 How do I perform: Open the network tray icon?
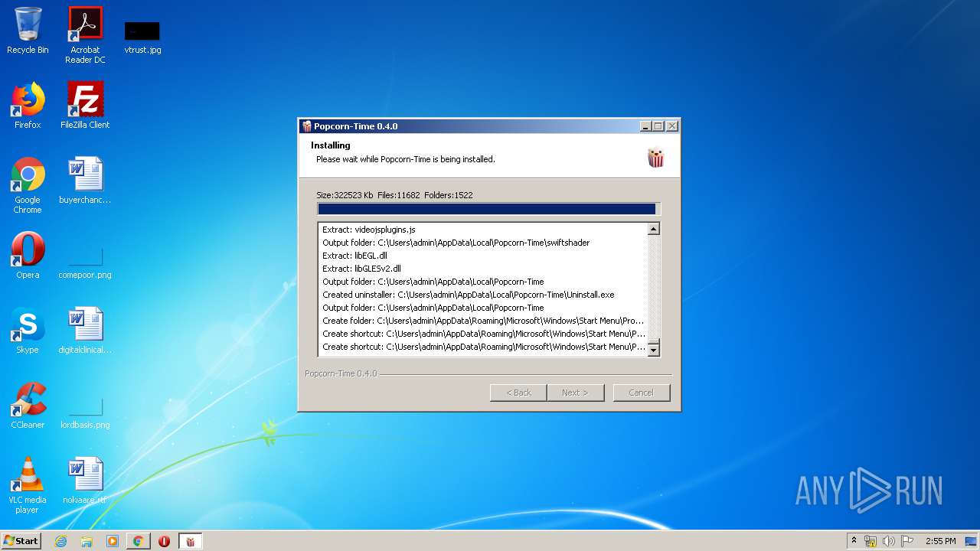tap(871, 541)
